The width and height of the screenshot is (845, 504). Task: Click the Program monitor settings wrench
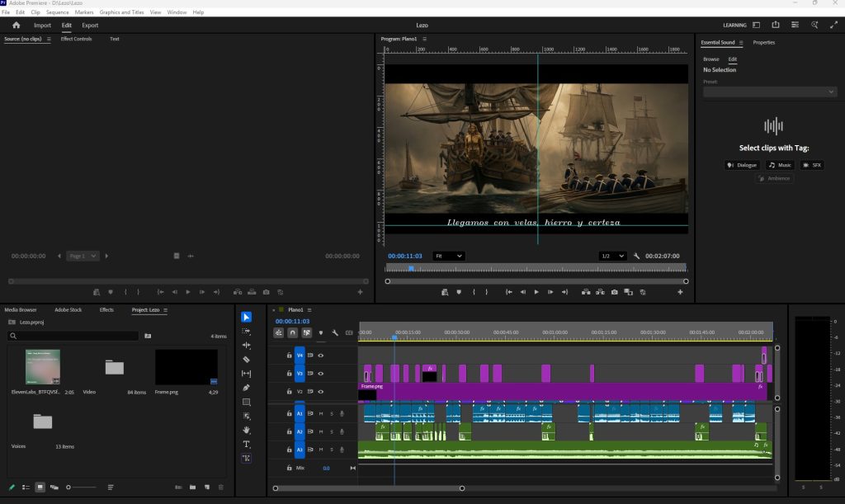pos(636,257)
